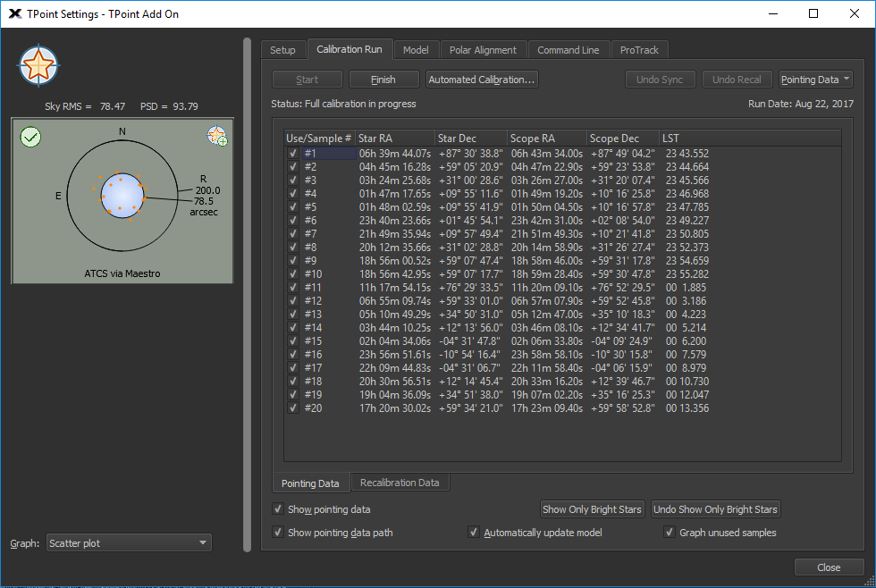Select Star RA cell 22h 09m 44.83s
876x588 pixels.
[395, 367]
